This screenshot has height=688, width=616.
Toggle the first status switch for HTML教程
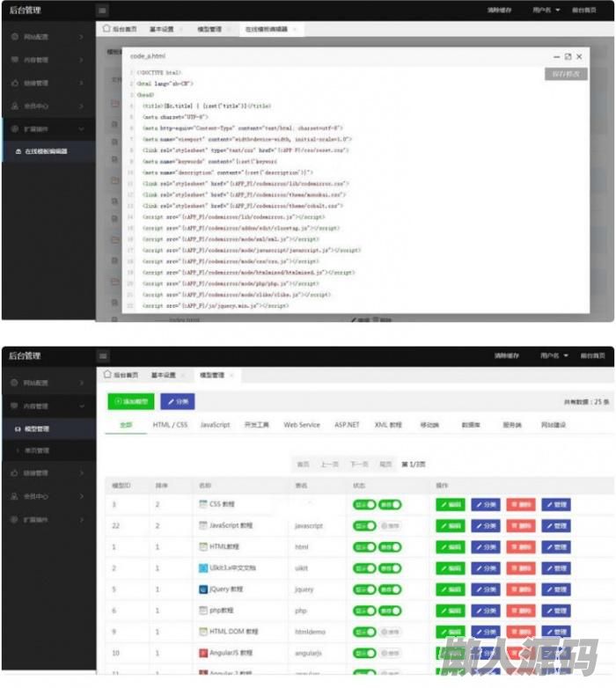364,547
